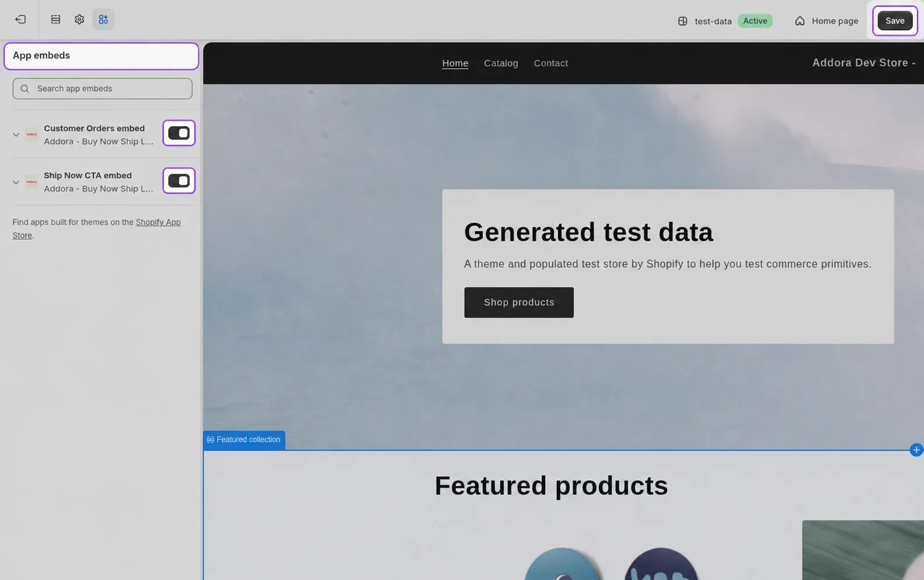Open the Home page template selector
The width and height of the screenshot is (924, 580).
click(827, 21)
